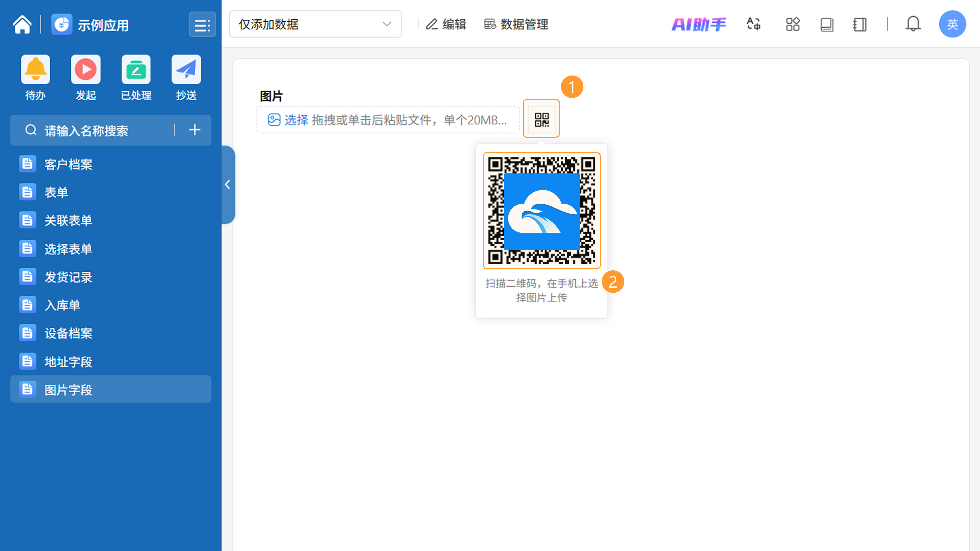
Task: Click the QR code upload icon
Action: click(541, 119)
